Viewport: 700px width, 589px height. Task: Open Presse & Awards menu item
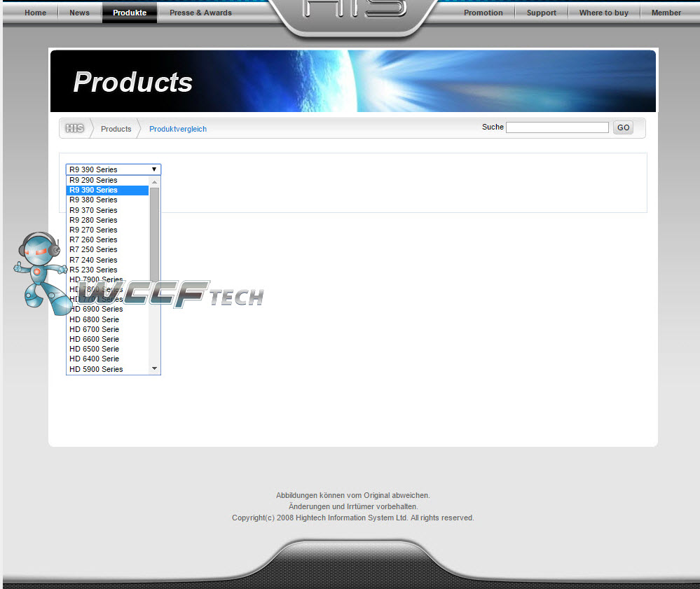[x=200, y=13]
